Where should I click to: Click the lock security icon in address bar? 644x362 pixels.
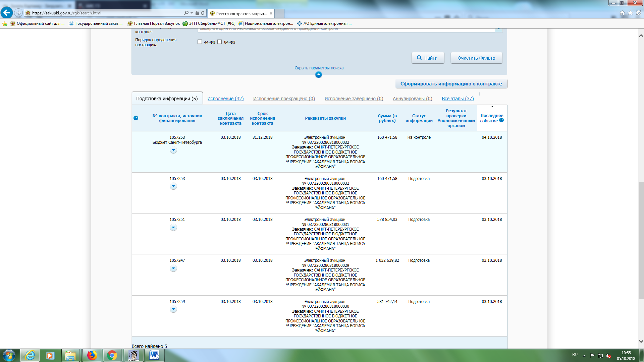pyautogui.click(x=197, y=13)
